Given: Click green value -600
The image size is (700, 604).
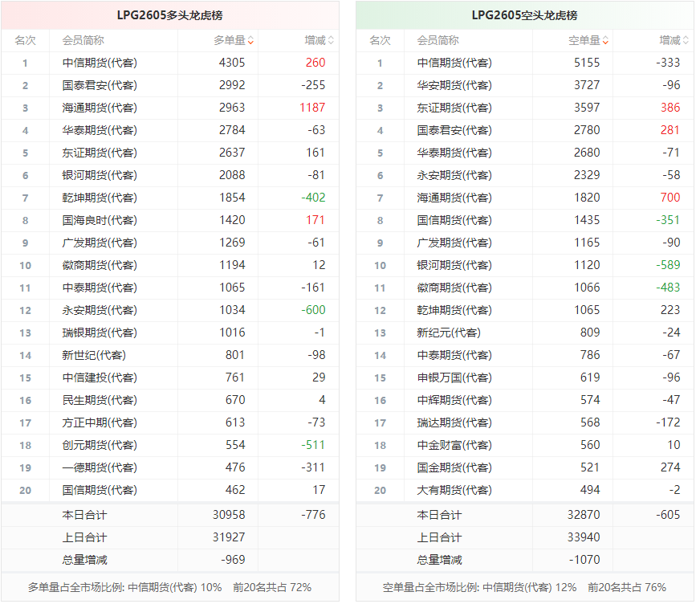Looking at the screenshot, I should coord(313,310).
